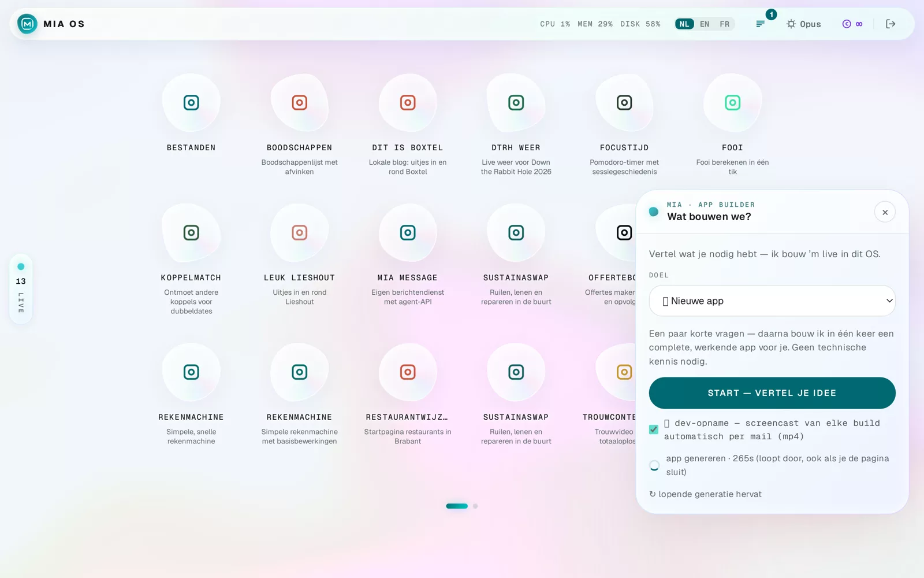
Task: Open the 13 LIVE side widget
Action: pos(21,288)
